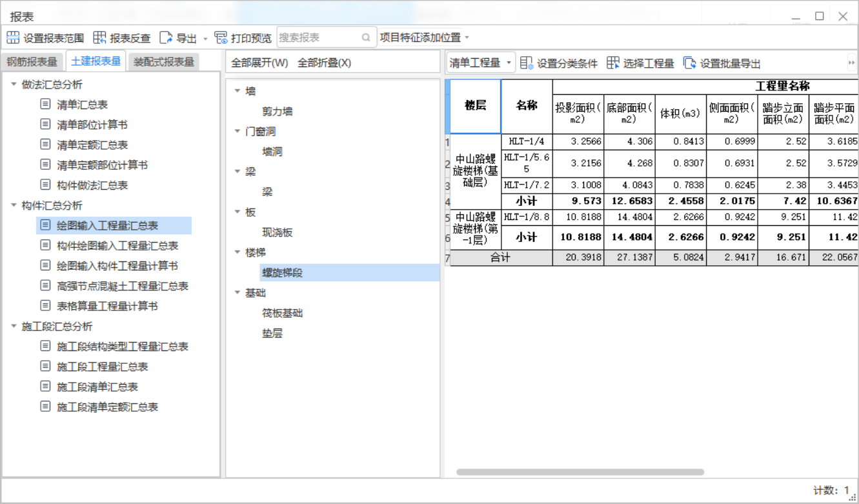859x504 pixels.
Task: Collapse the 楼梯 category
Action: tap(237, 252)
